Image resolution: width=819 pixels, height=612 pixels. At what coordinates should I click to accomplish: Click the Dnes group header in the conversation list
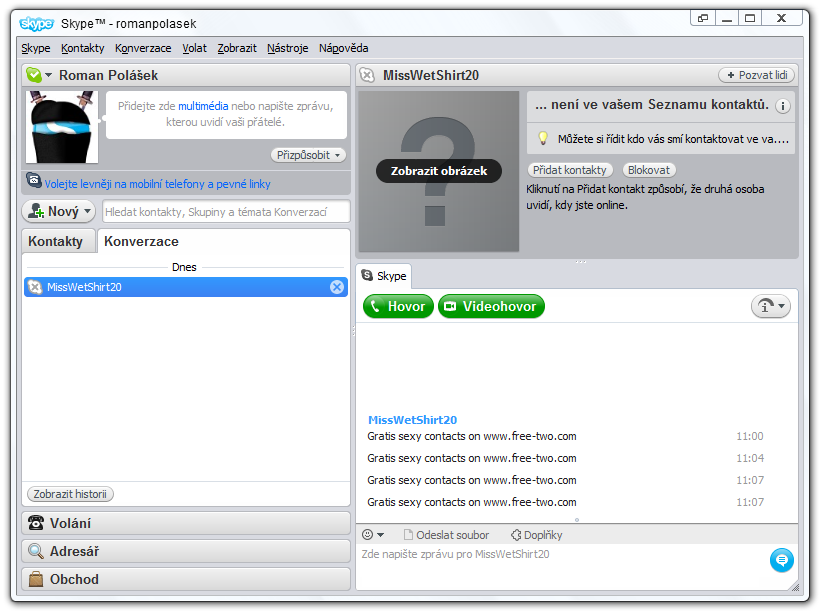coord(184,267)
